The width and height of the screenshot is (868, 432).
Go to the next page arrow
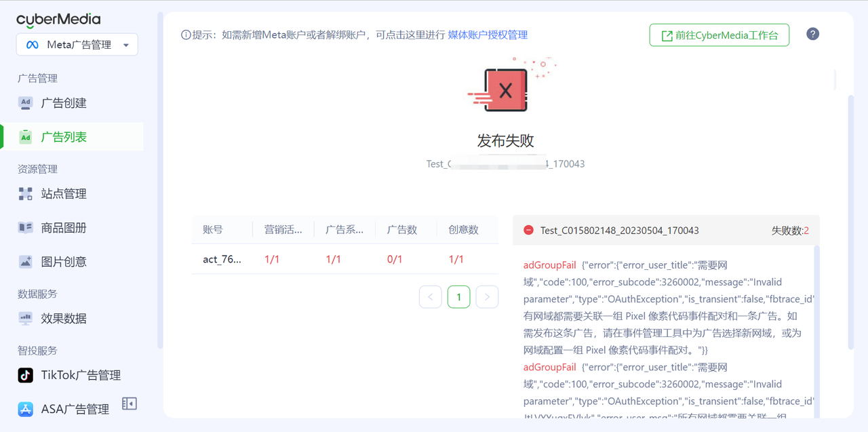(487, 297)
